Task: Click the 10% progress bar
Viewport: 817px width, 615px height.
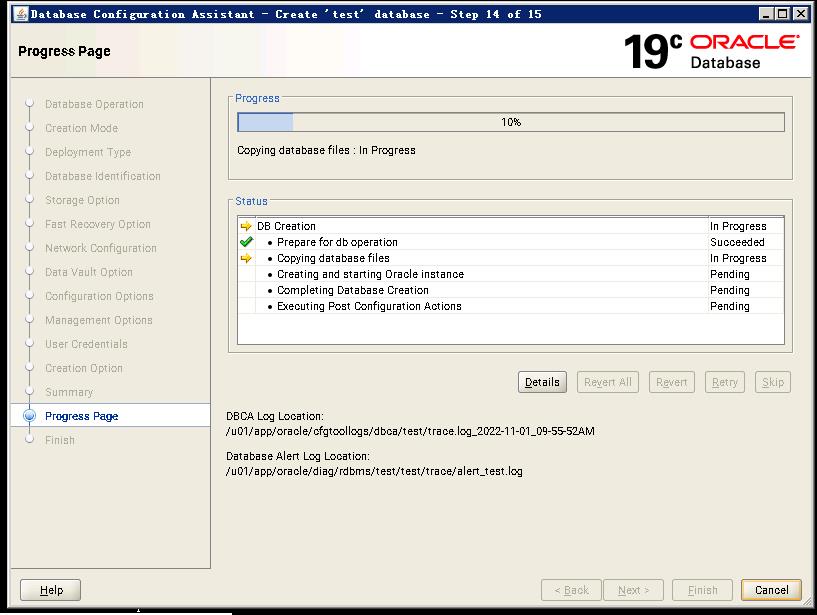Action: click(x=511, y=122)
